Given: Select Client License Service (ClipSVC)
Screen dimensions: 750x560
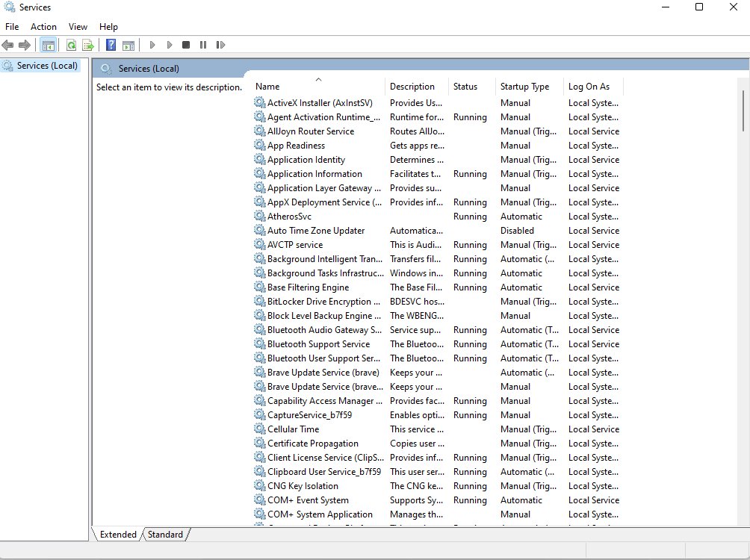Looking at the screenshot, I should point(437,458).
